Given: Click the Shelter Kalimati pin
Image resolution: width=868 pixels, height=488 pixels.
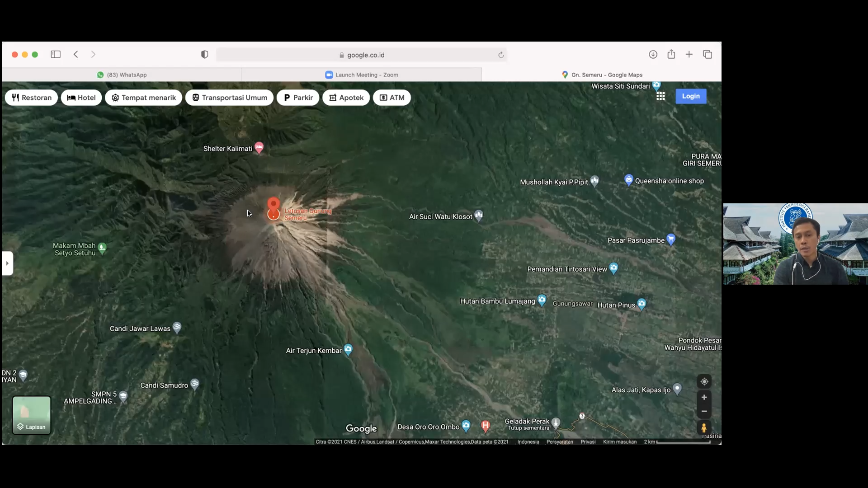Looking at the screenshot, I should pyautogui.click(x=259, y=148).
